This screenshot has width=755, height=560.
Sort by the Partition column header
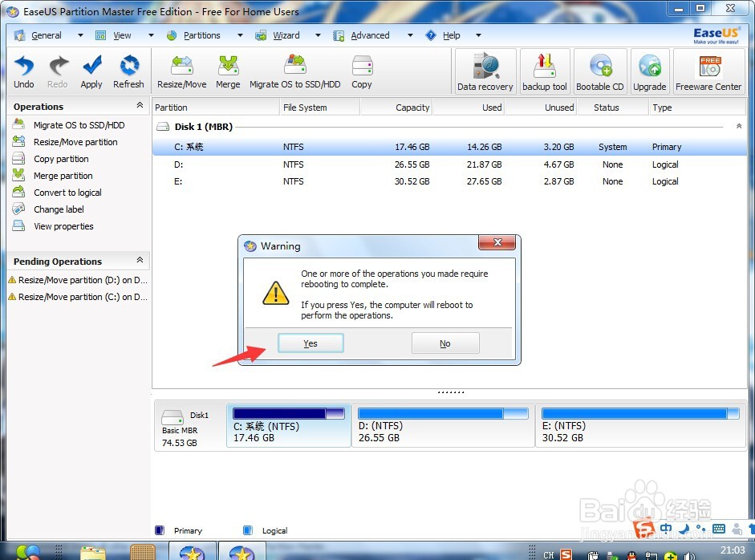point(216,108)
